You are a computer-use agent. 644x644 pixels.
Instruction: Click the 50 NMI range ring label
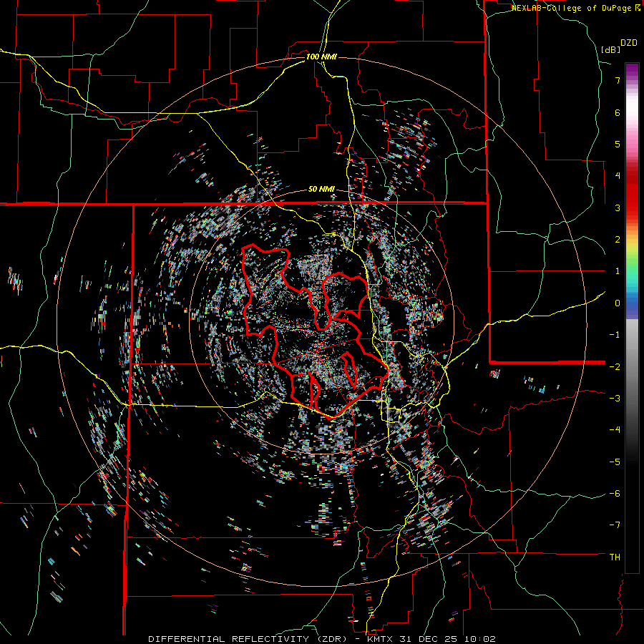pos(321,190)
